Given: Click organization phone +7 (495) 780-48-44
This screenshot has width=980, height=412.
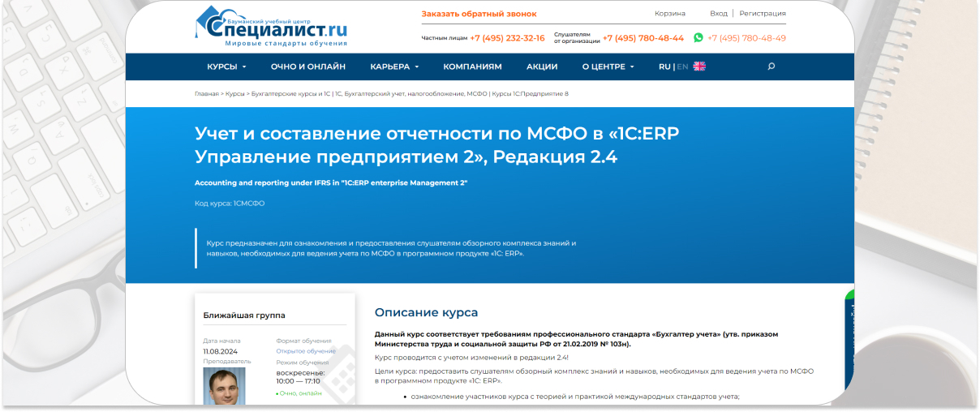Looking at the screenshot, I should 643,38.
